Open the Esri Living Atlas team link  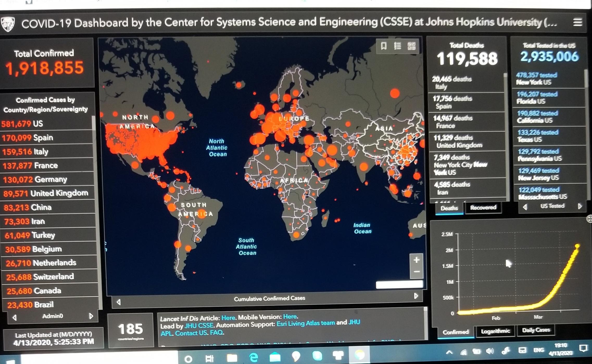(x=306, y=323)
